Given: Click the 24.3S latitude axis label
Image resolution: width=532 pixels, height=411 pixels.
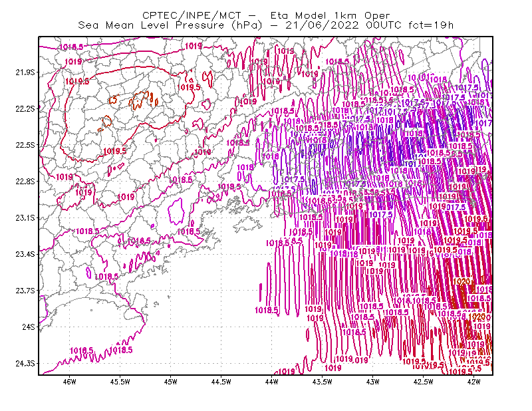Looking at the screenshot, I should pyautogui.click(x=25, y=364).
